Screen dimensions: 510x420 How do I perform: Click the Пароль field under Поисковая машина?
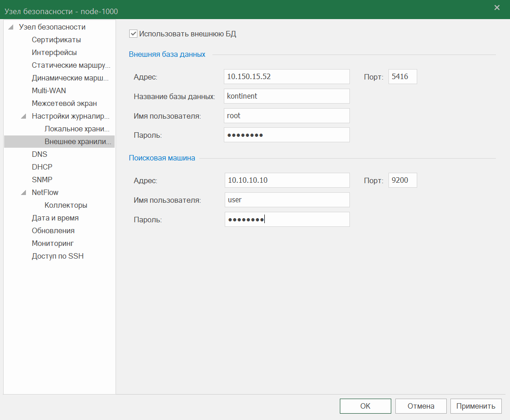[287, 219]
